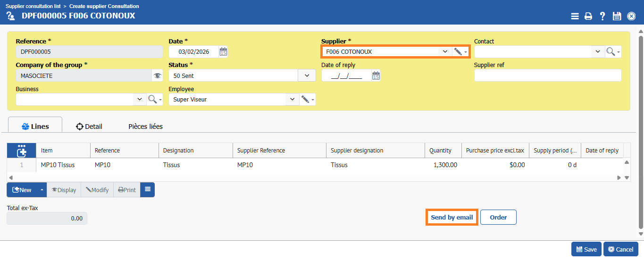Open the Employee dropdown list
This screenshot has height=262, width=644.
pos(292,100)
